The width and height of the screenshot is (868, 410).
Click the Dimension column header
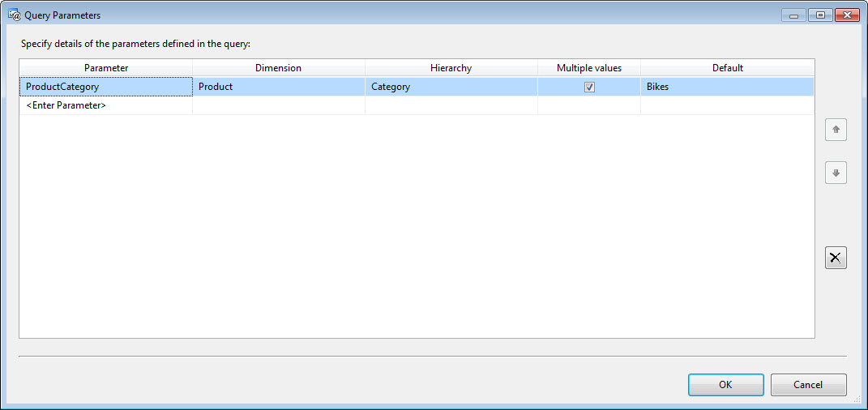[278, 68]
